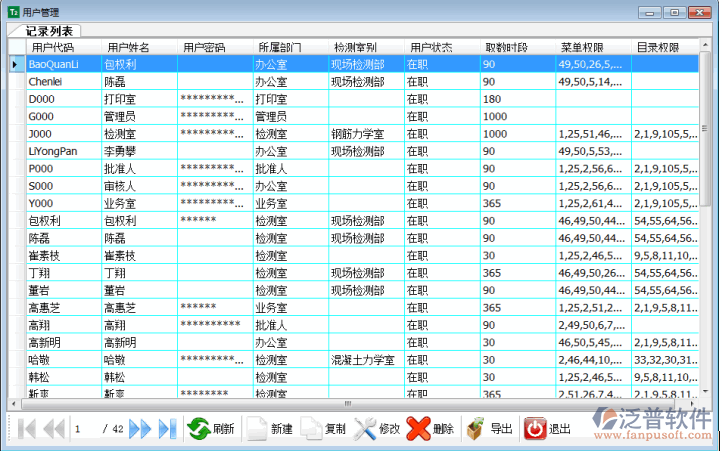Click the 2,49,50,6,7,... menu permission cell

point(593,325)
